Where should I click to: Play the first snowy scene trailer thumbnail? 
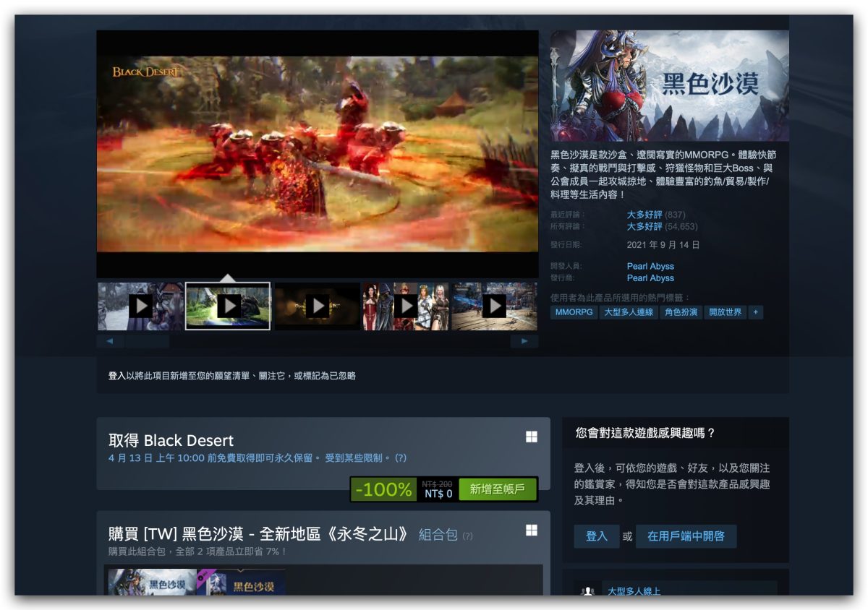(x=140, y=306)
